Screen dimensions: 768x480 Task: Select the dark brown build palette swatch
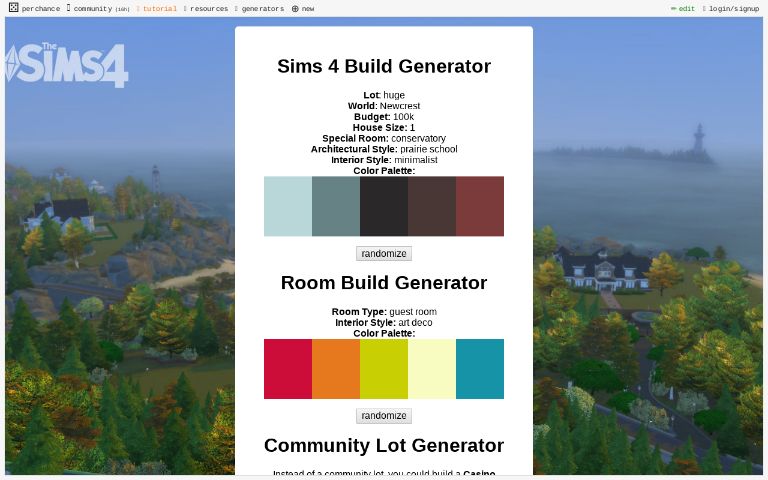coord(432,206)
